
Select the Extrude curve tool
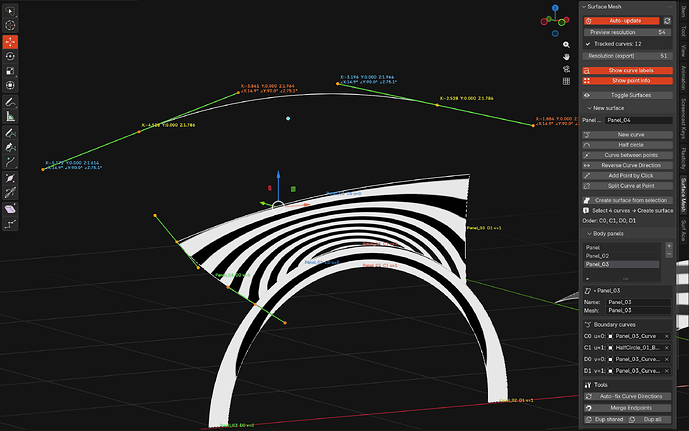click(x=10, y=162)
